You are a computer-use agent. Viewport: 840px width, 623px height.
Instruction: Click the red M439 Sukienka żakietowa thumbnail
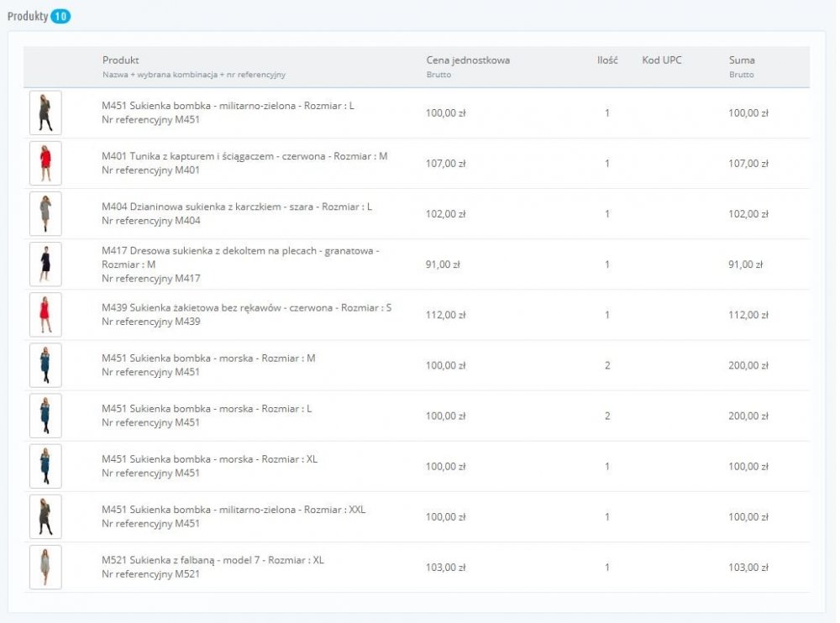[x=45, y=315]
